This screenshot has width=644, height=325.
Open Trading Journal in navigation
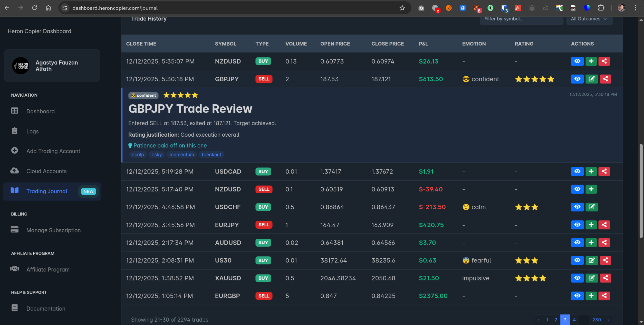click(x=47, y=191)
